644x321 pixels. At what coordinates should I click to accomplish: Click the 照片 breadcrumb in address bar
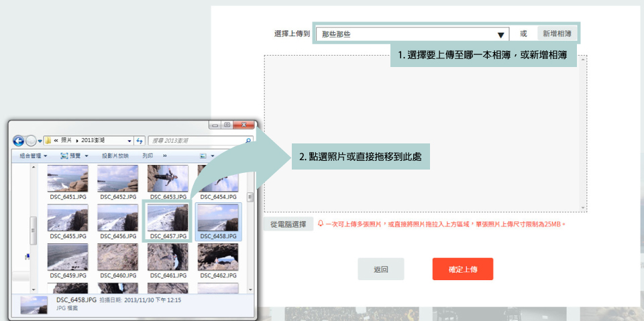(x=66, y=140)
